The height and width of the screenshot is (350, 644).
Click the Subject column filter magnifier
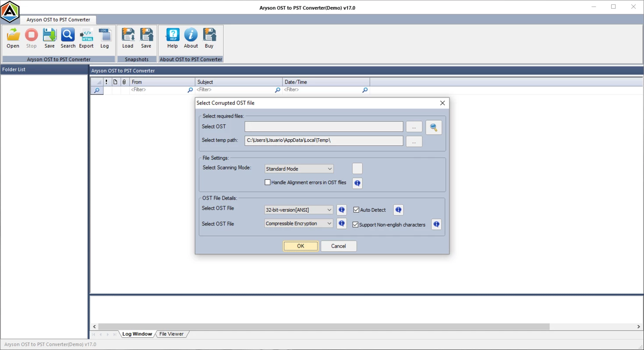point(277,90)
